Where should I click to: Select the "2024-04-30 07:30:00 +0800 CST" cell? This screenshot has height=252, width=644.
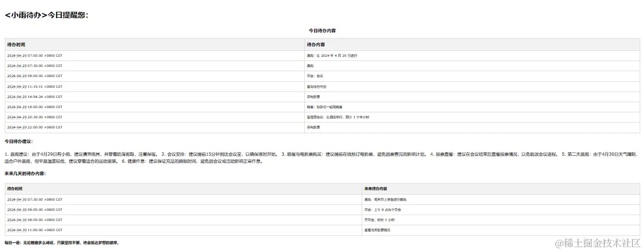point(183,199)
